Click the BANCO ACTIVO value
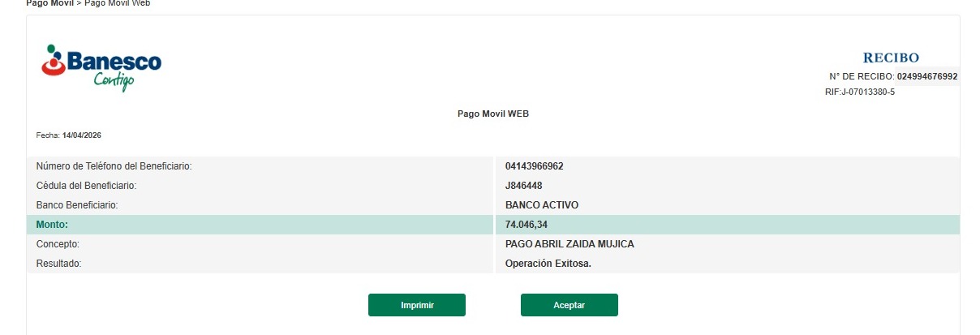This screenshot has width=980, height=335. pyautogui.click(x=541, y=205)
